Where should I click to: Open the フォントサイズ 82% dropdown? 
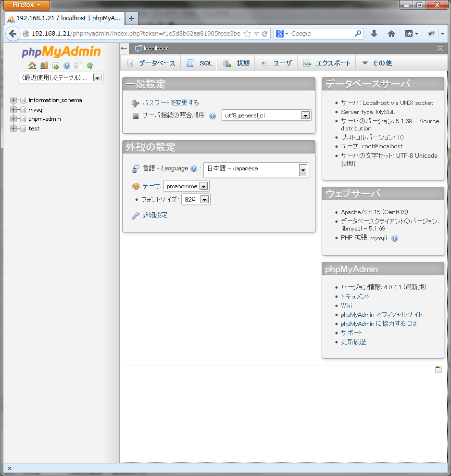(x=196, y=199)
